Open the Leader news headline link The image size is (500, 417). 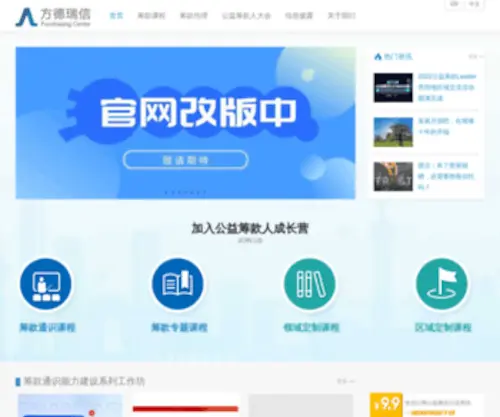point(446,87)
